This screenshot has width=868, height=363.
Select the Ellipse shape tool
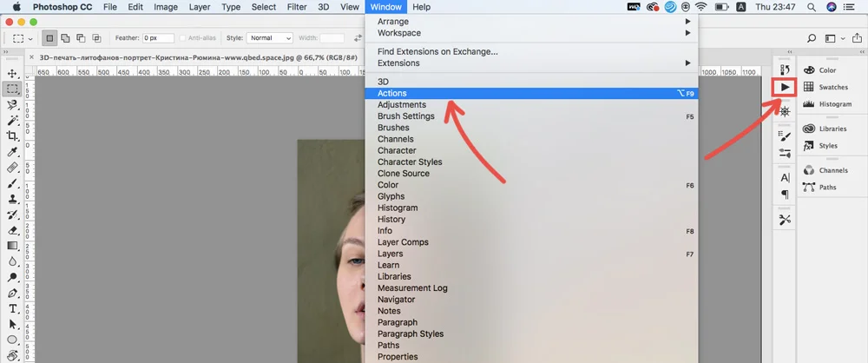[11, 340]
